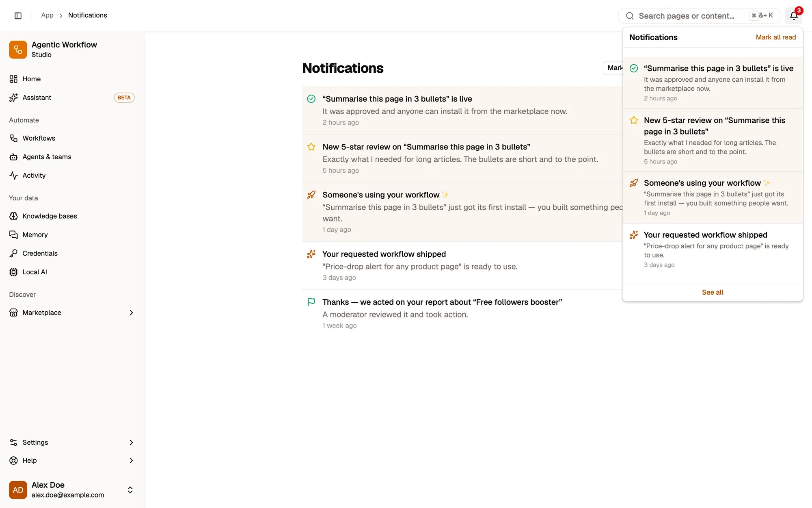Click Mark all read in popup
The image size is (812, 508).
click(x=775, y=37)
